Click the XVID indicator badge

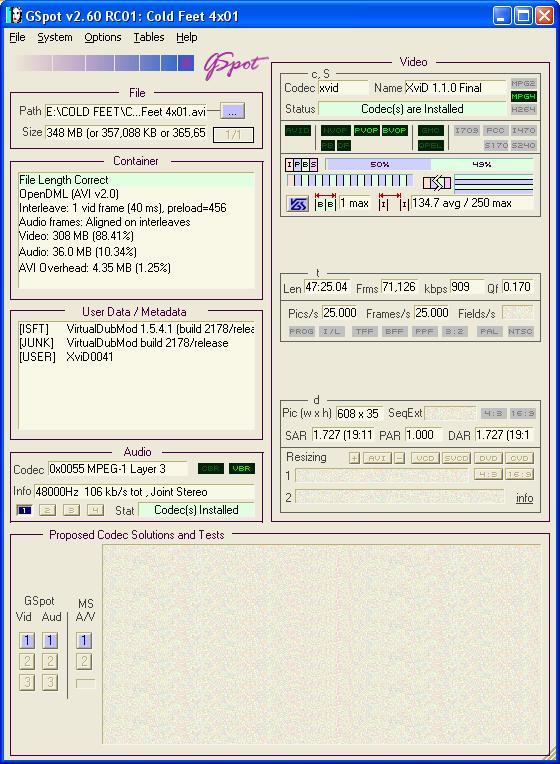coord(298,131)
